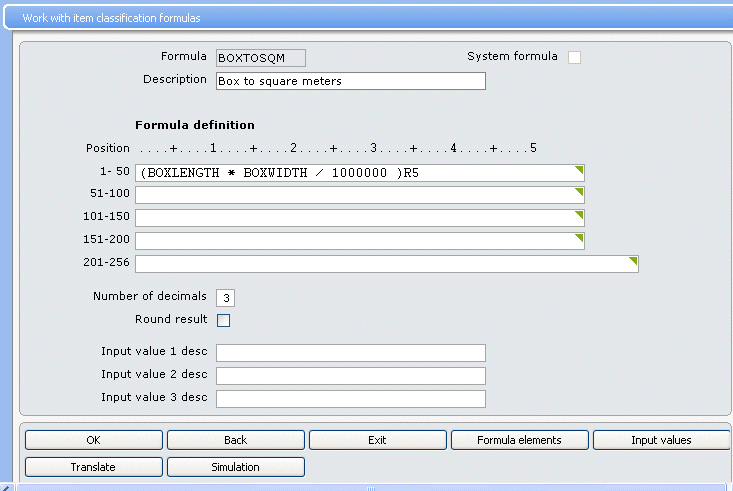Screen dimensions: 733x491
Task: Click the Exit button
Action: point(377,440)
